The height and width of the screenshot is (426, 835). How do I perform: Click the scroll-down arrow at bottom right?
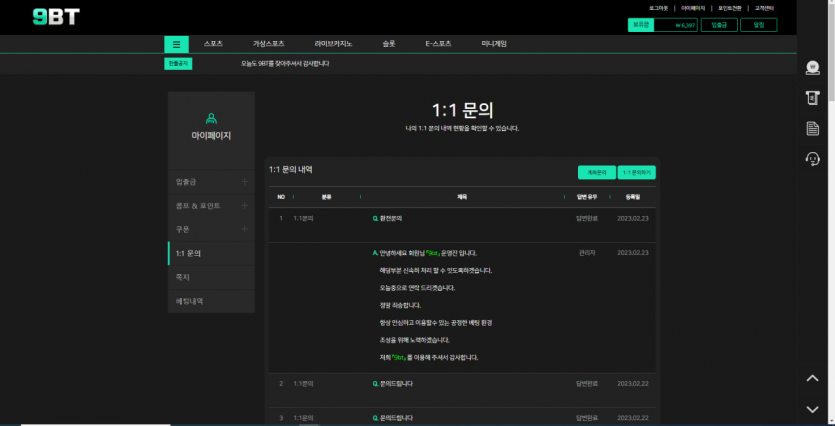pyautogui.click(x=812, y=409)
